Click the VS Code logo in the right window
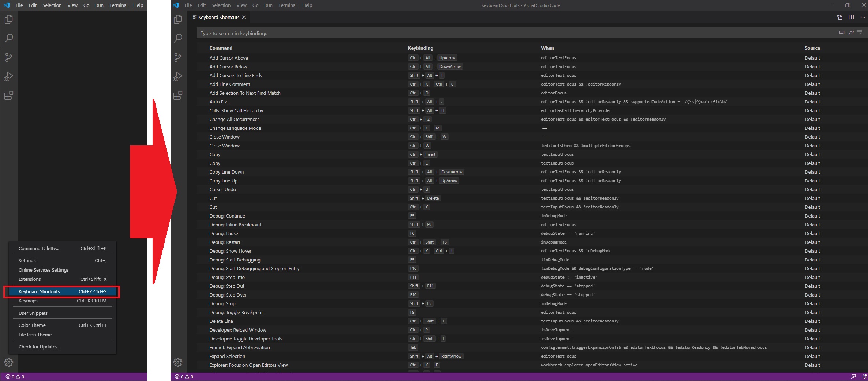Screen dimensions: 868x381 point(176,5)
